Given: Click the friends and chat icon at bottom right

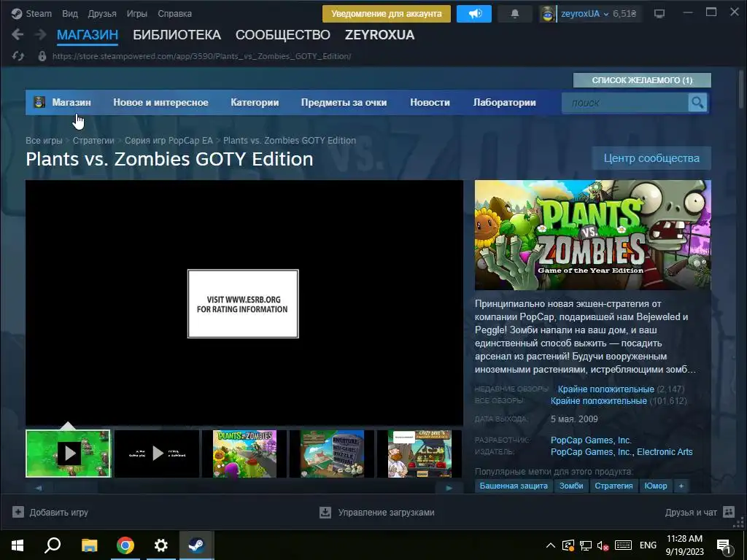Looking at the screenshot, I should 729,512.
